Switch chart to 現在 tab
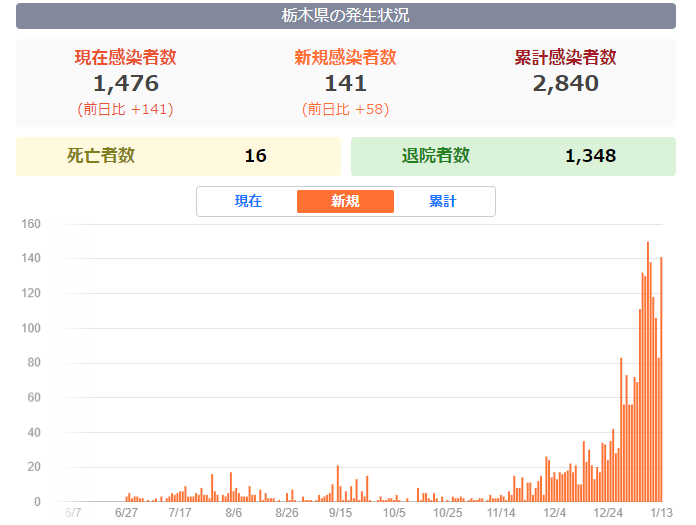The width and height of the screenshot is (696, 525). [x=248, y=201]
